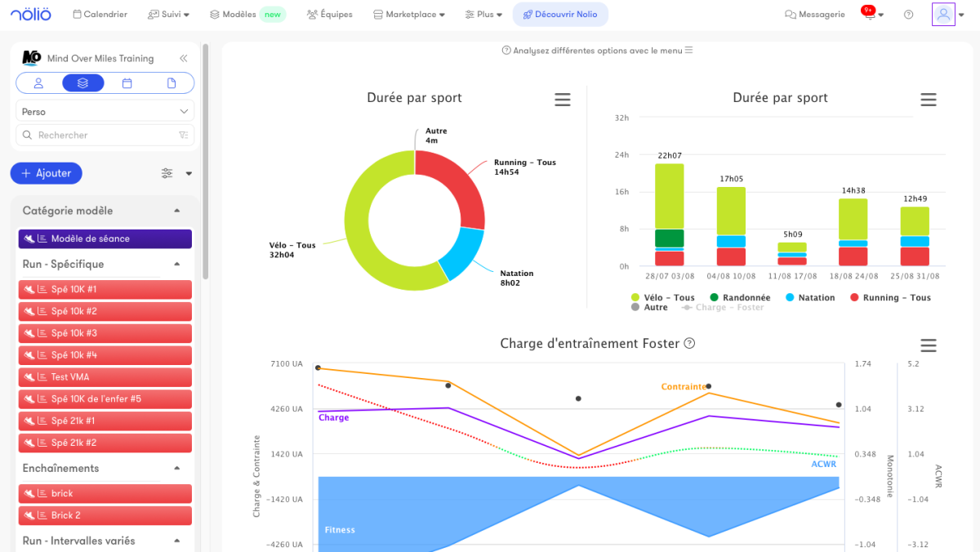Open donut chart hamburger menu
The width and height of the screenshot is (980, 552).
562,100
